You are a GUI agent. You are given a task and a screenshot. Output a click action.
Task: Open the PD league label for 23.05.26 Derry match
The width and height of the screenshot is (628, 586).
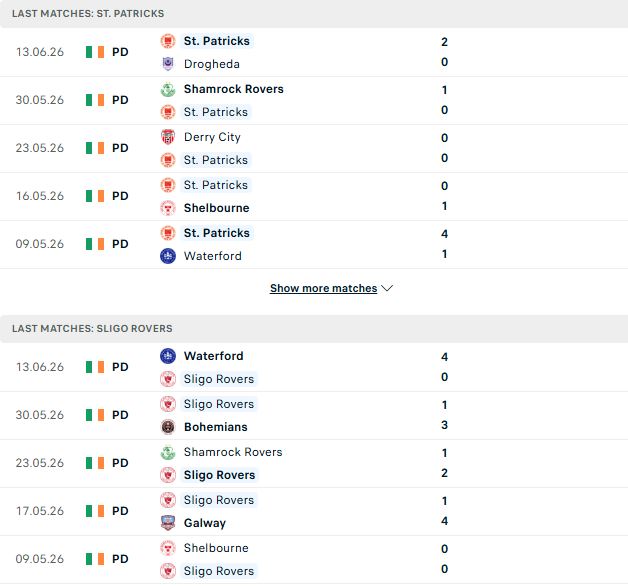pyautogui.click(x=120, y=148)
